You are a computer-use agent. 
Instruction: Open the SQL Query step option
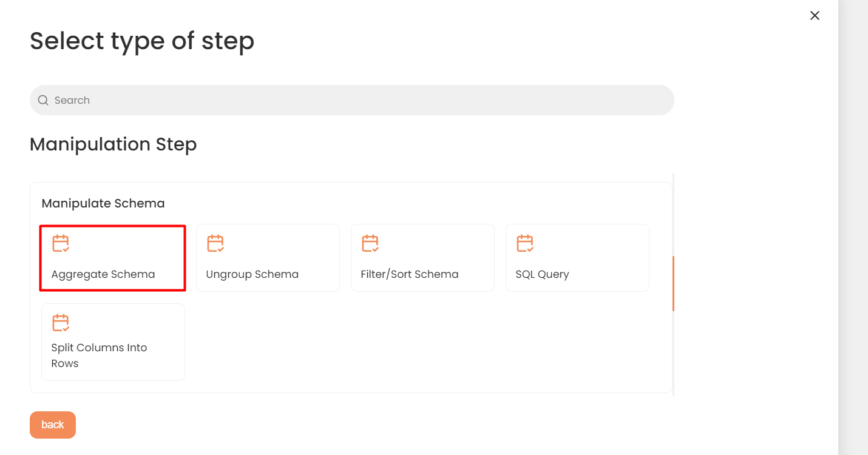click(x=577, y=258)
